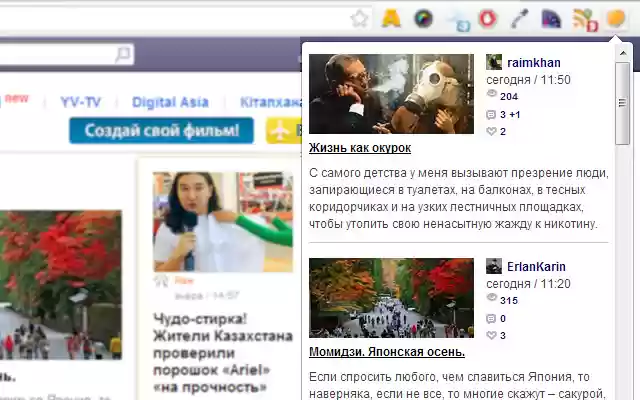Open the blue cloud extension icon

click(x=458, y=21)
